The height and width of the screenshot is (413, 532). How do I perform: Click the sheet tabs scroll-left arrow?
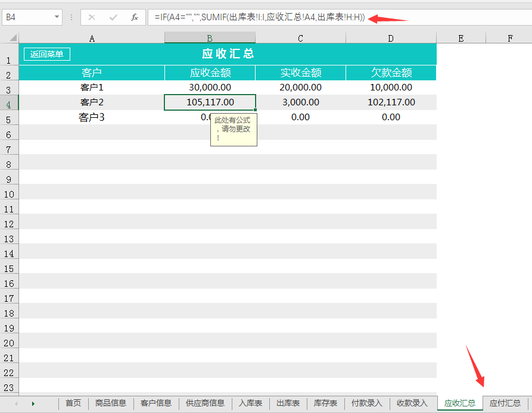coord(16,403)
